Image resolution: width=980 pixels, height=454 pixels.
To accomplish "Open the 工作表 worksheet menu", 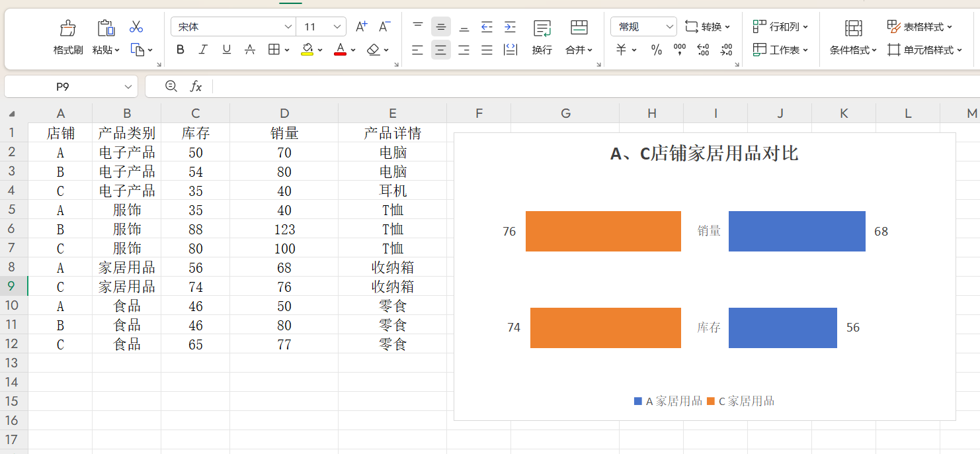I will click(781, 50).
